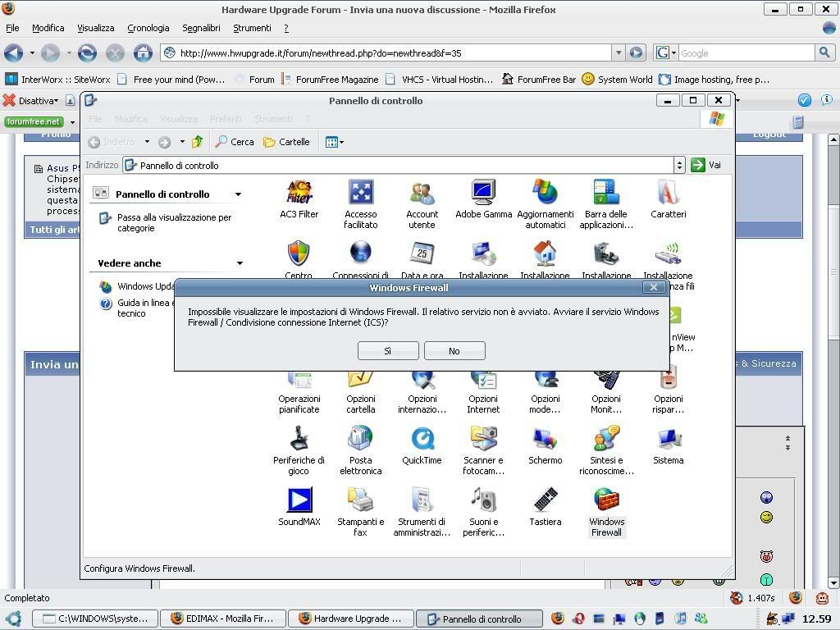Screen dimensions: 840x630
Task: Open Scanner e fotocamere icon
Action: point(483,450)
